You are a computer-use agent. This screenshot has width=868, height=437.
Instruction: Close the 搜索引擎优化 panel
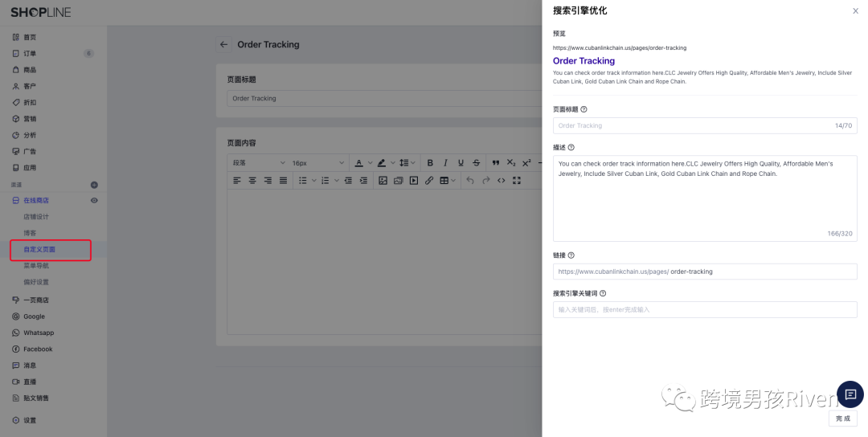tap(855, 11)
